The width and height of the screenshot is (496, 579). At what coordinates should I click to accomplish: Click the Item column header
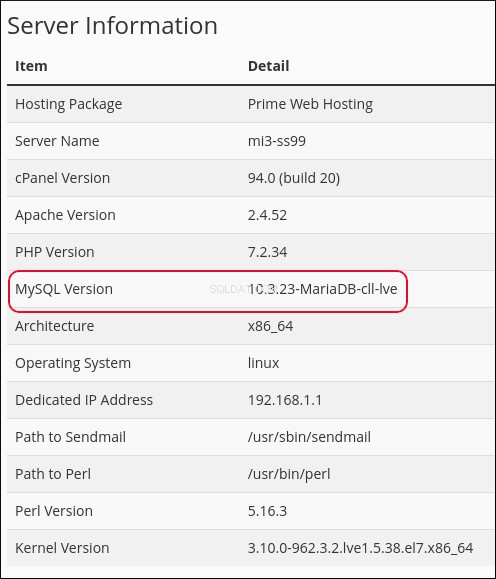pos(31,66)
